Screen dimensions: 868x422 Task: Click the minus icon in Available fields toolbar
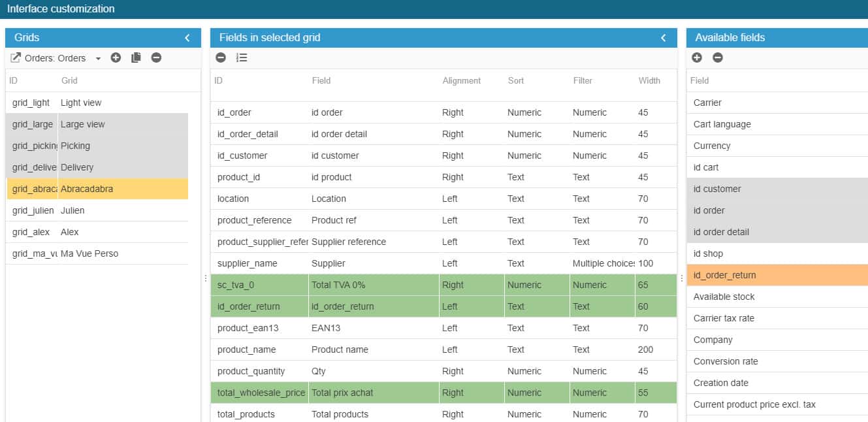(x=718, y=57)
